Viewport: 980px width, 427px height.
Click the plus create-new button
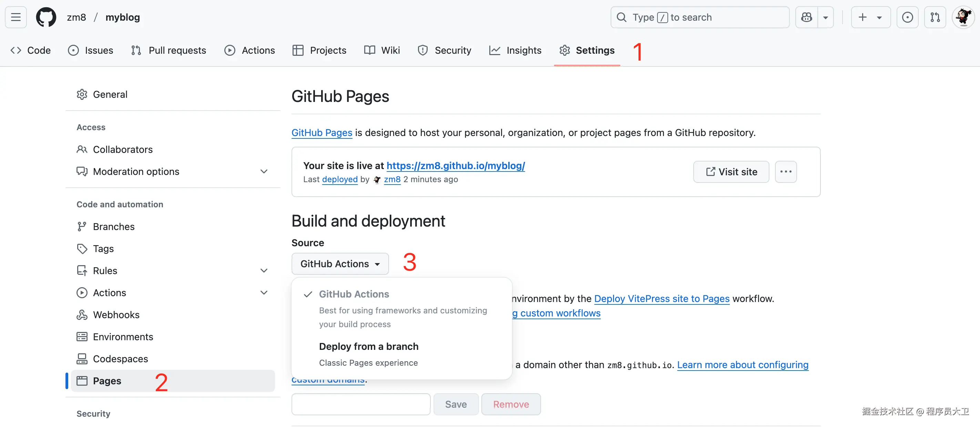(863, 17)
